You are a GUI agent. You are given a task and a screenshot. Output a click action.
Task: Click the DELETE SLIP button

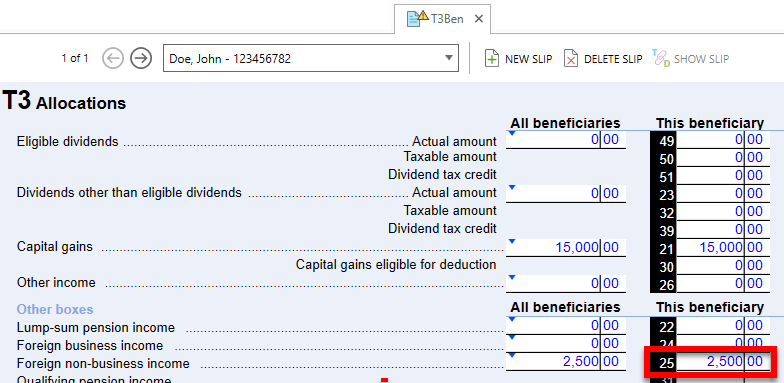coord(602,59)
